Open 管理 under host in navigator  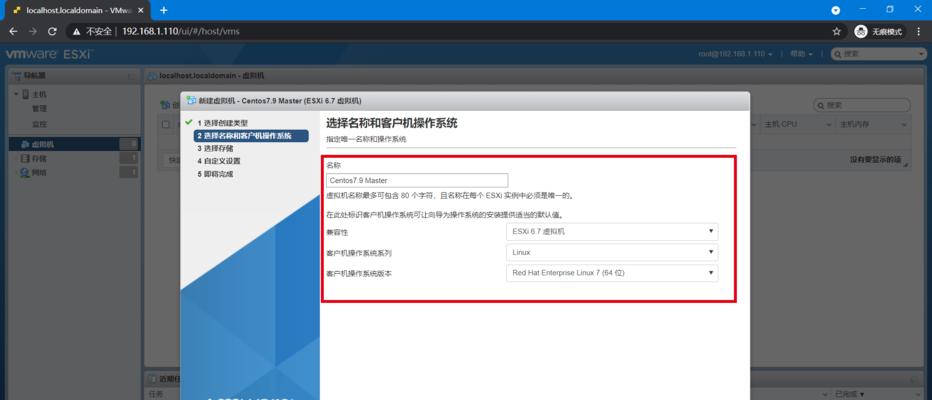click(x=39, y=109)
